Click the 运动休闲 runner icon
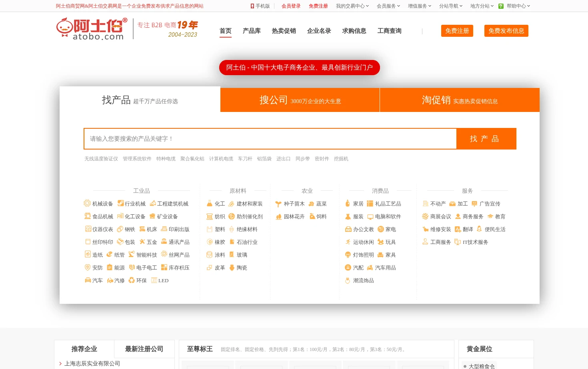 [x=348, y=241]
